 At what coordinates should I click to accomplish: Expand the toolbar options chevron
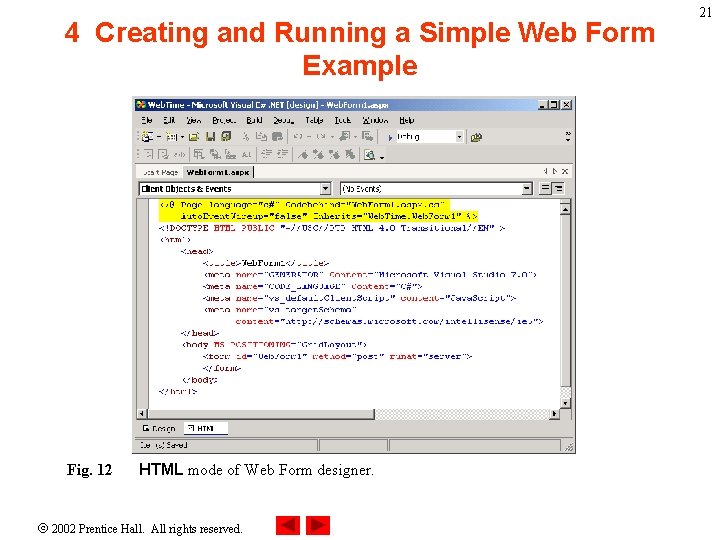pyautogui.click(x=568, y=136)
